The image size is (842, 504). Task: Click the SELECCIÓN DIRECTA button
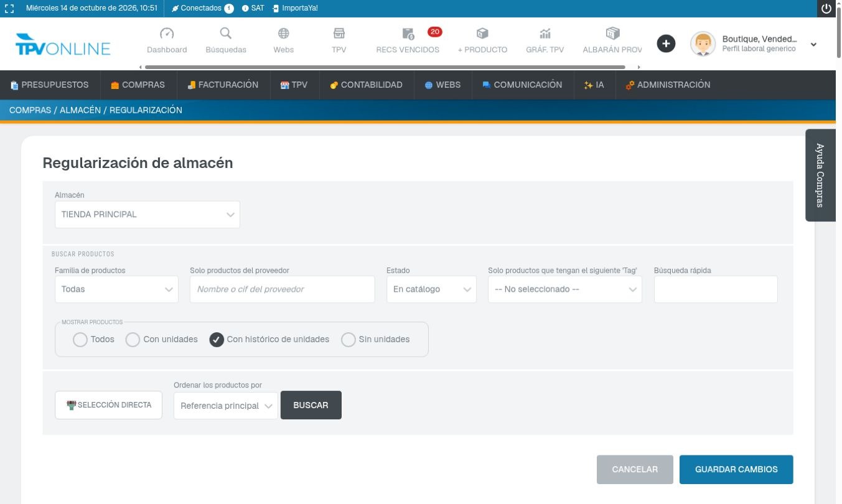(109, 405)
